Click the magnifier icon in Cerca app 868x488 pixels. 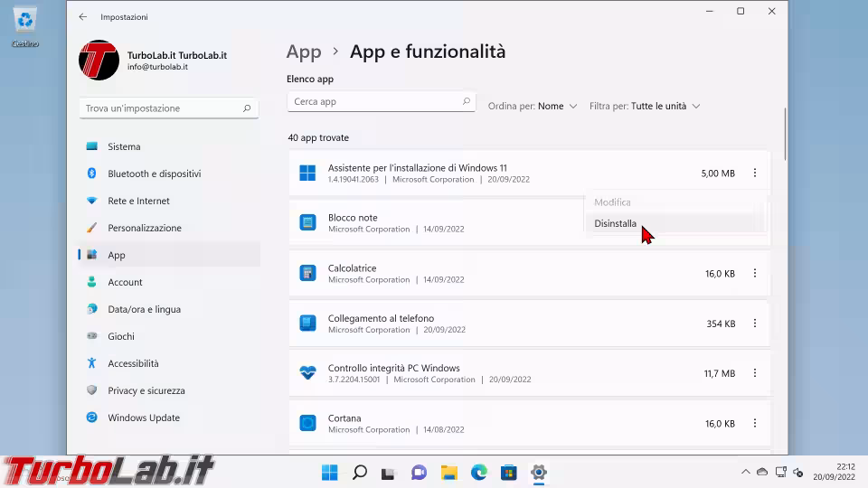(467, 101)
